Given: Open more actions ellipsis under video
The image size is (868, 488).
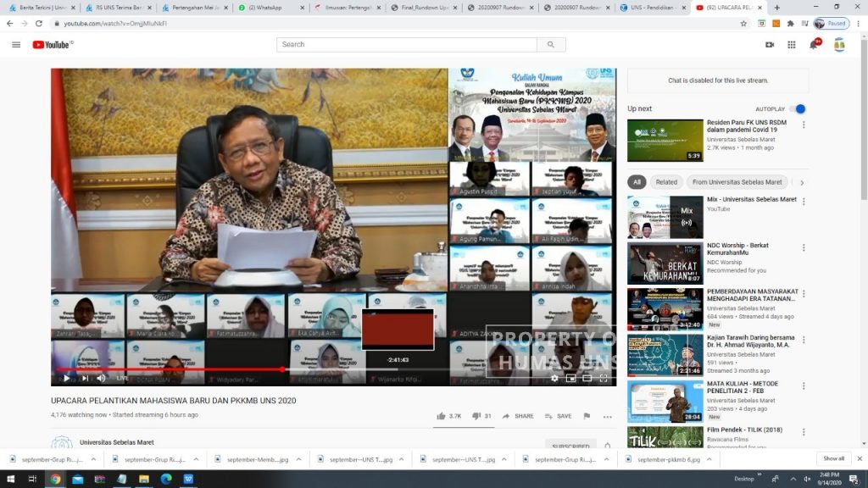Looking at the screenshot, I should tap(607, 417).
